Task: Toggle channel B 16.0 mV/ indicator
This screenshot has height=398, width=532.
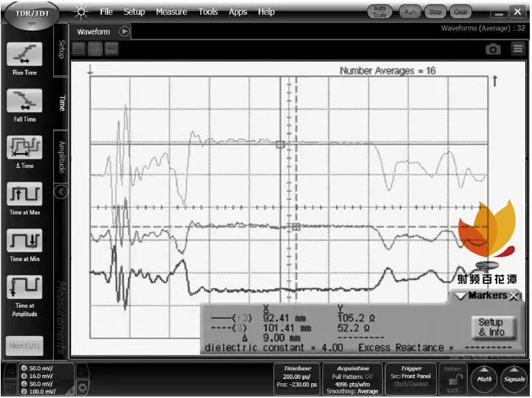Action: (x=38, y=377)
